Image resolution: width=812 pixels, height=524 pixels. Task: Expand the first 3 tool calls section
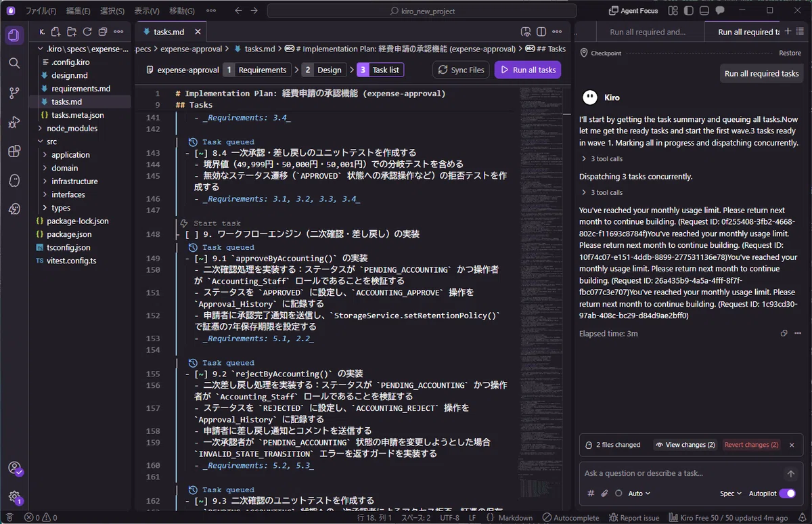(x=602, y=159)
